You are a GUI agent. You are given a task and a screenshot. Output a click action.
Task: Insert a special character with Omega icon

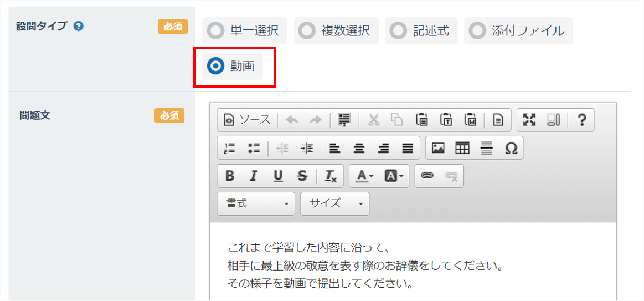point(511,148)
